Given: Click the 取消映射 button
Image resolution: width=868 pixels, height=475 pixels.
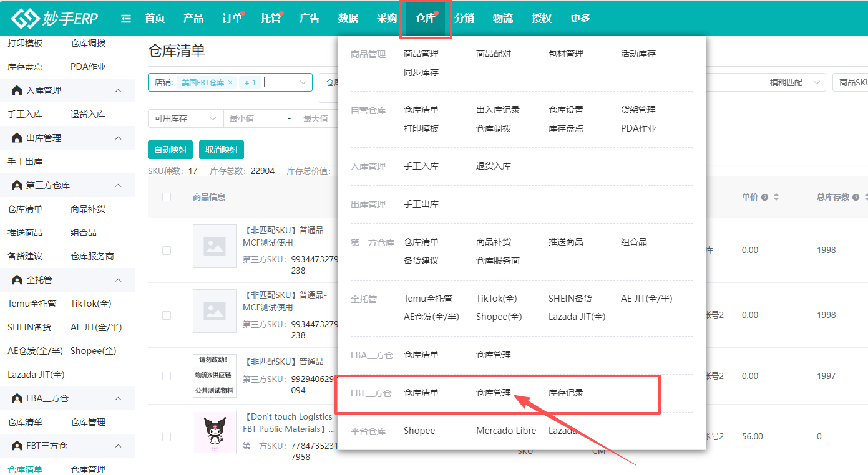Looking at the screenshot, I should coord(222,150).
